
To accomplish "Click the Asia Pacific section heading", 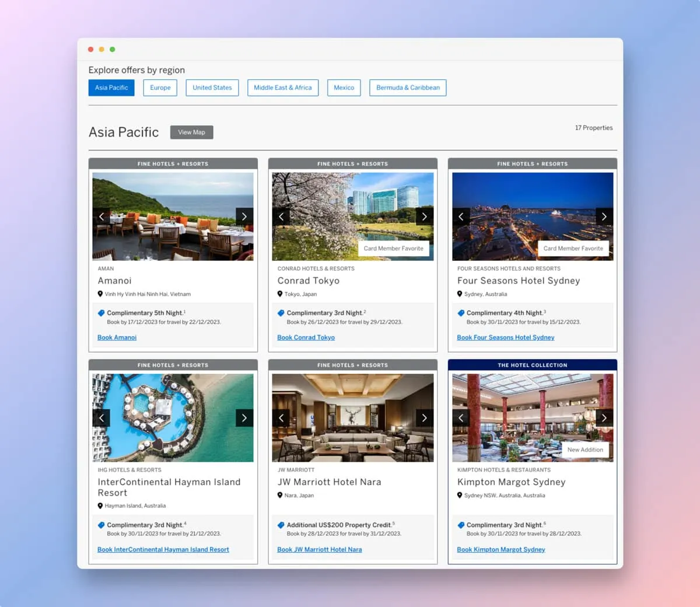I will click(124, 132).
